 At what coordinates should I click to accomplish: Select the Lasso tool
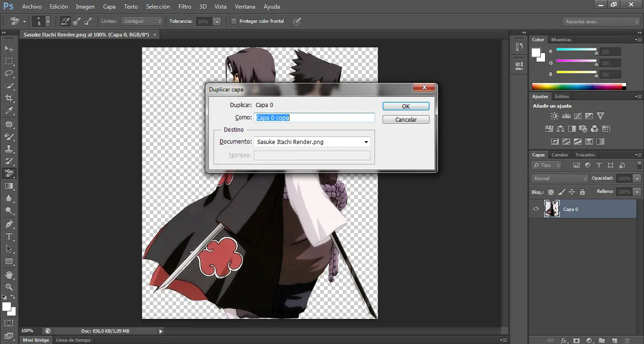[x=9, y=73]
